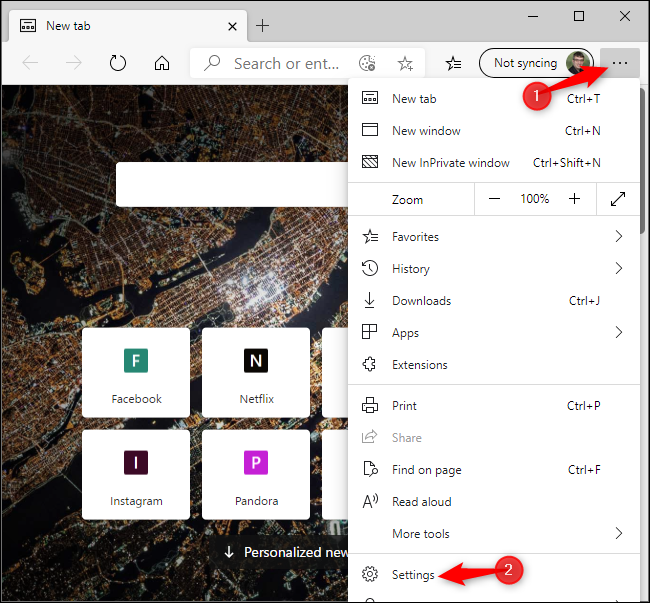Add this page to favorites star

click(x=405, y=63)
